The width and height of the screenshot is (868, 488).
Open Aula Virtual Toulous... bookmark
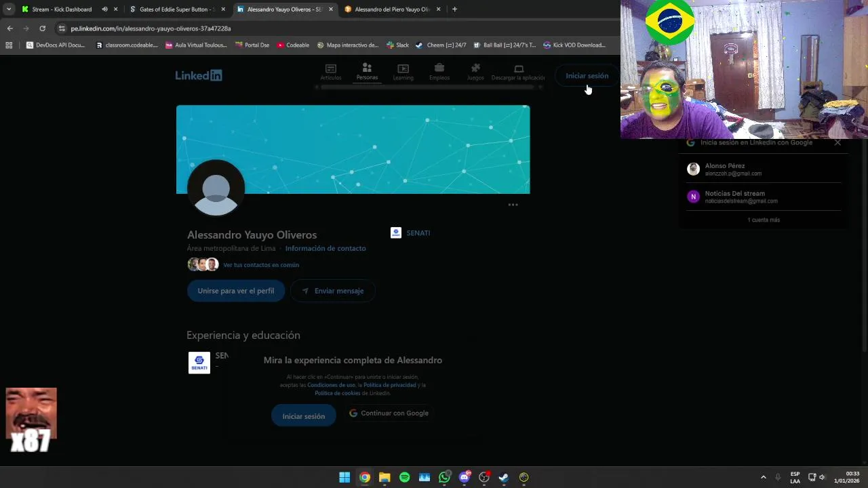point(197,45)
